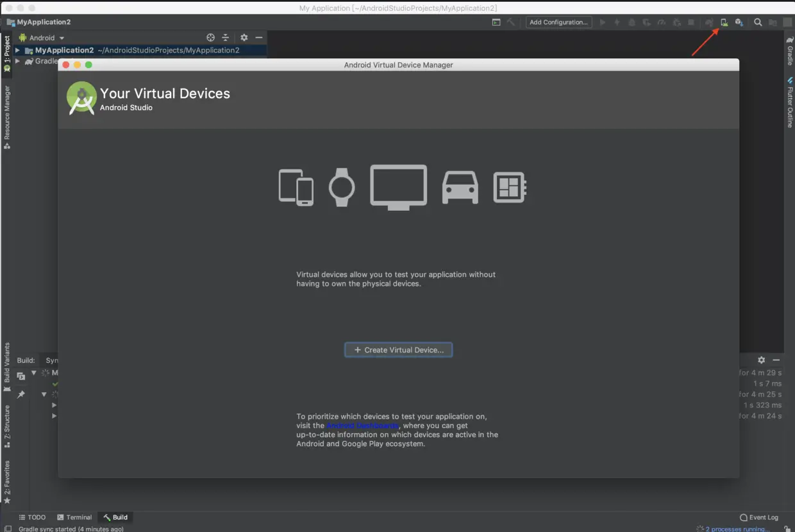Screen dimensions: 795x532
Task: Click Run with Coverage icon
Action: coord(646,22)
